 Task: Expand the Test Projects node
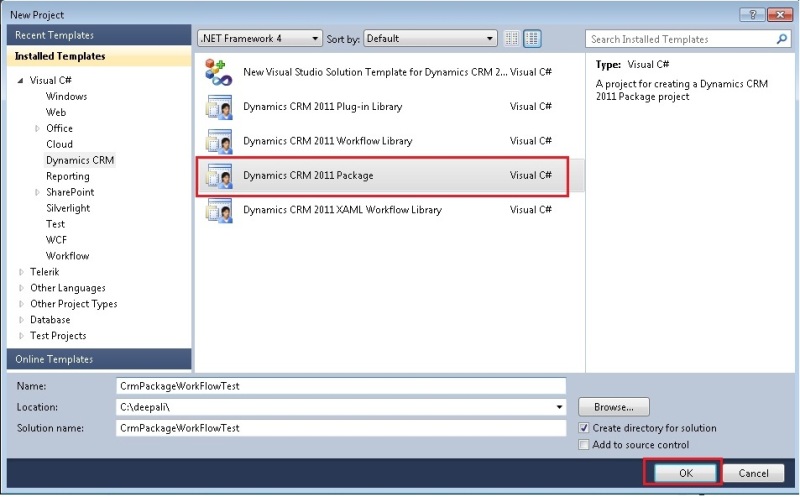point(21,336)
